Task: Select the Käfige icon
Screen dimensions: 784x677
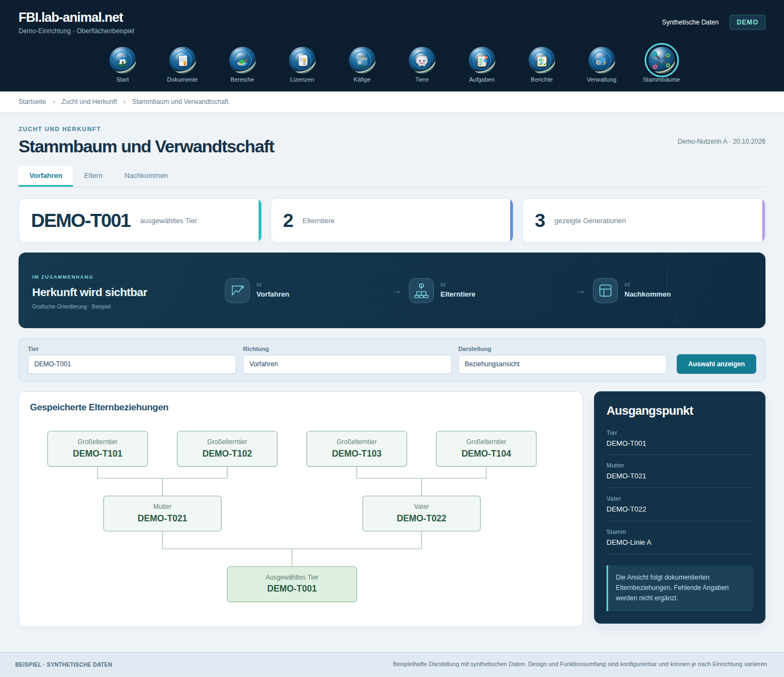Action: tap(362, 60)
